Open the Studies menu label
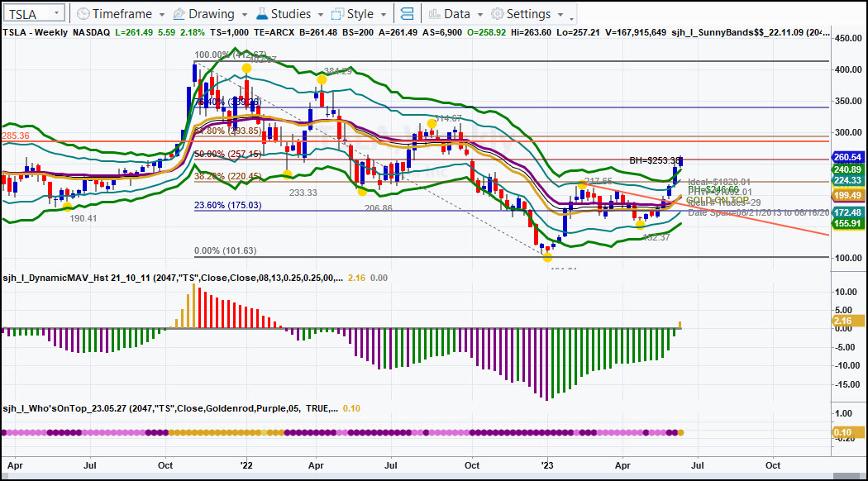Screen dimensions: 868x481 click(291, 14)
